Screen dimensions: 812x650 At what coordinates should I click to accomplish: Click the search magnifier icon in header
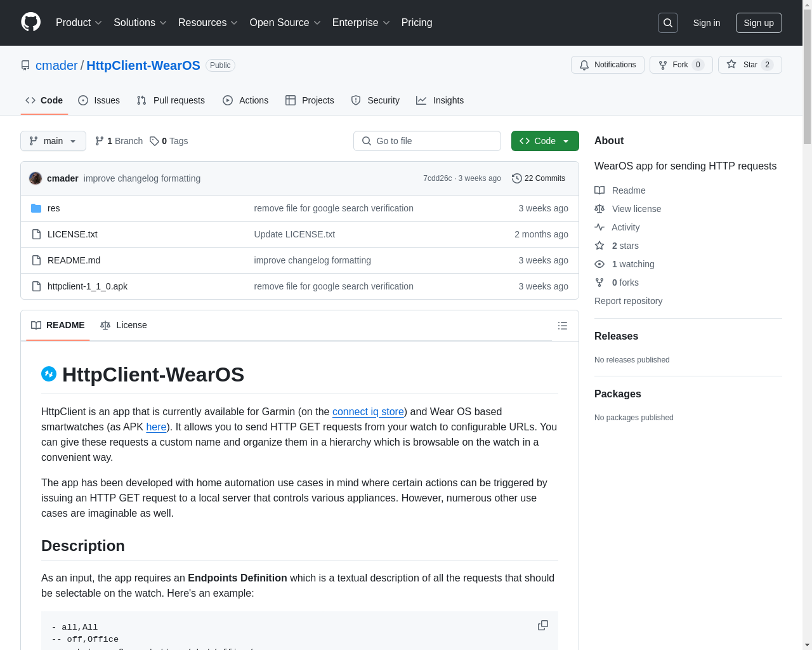tap(668, 23)
